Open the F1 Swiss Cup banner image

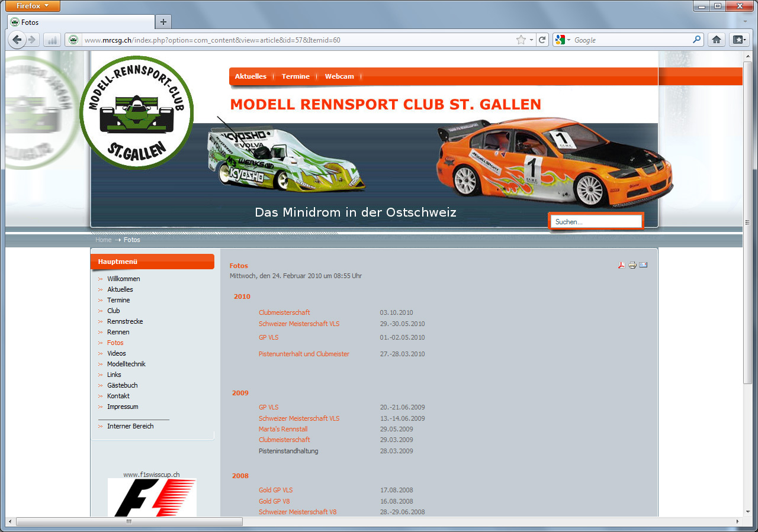pos(152,498)
